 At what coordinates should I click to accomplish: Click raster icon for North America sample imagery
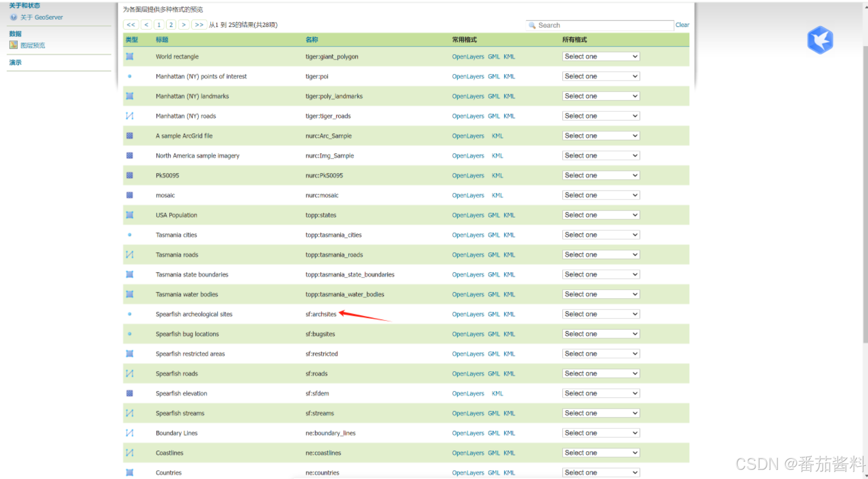point(130,155)
